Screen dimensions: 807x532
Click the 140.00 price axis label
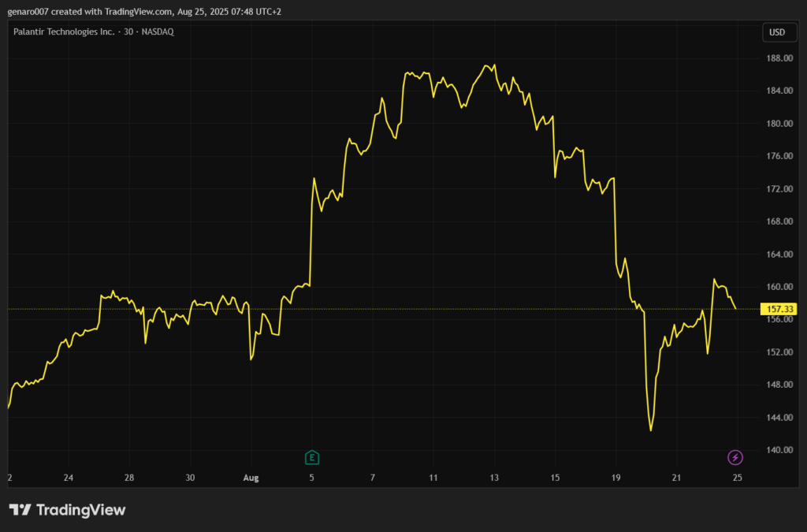[779, 450]
